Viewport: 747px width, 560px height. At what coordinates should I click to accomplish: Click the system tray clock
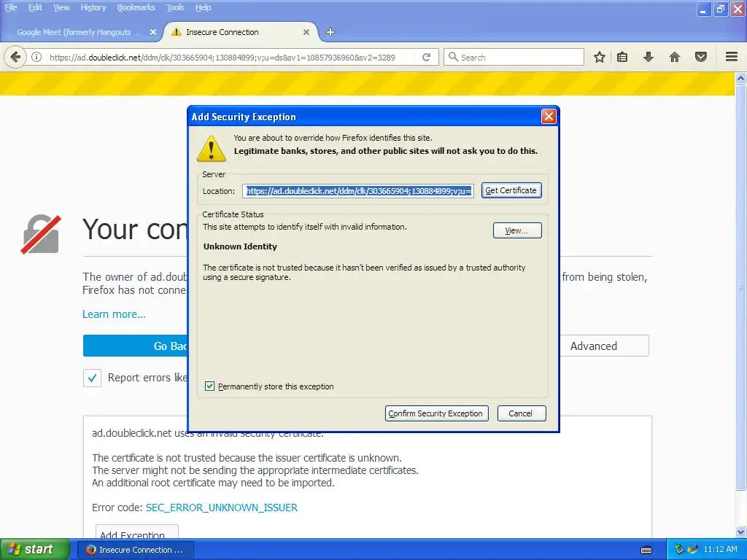[720, 549]
